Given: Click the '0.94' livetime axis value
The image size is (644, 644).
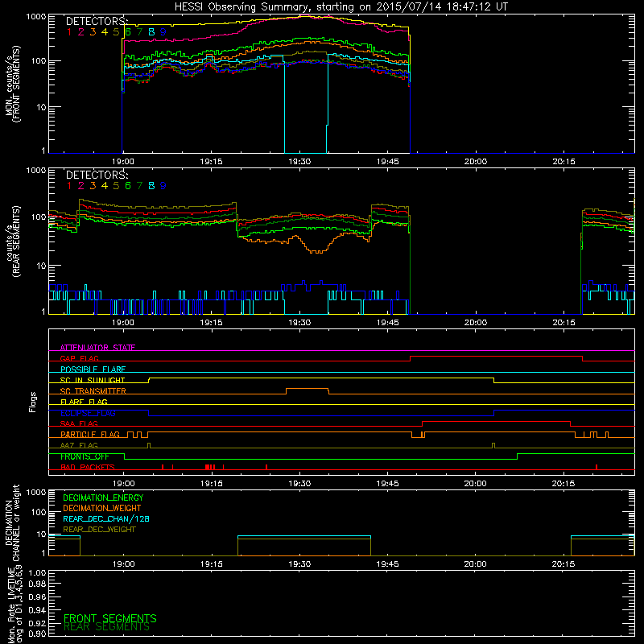Looking at the screenshot, I should pyautogui.click(x=37, y=609).
